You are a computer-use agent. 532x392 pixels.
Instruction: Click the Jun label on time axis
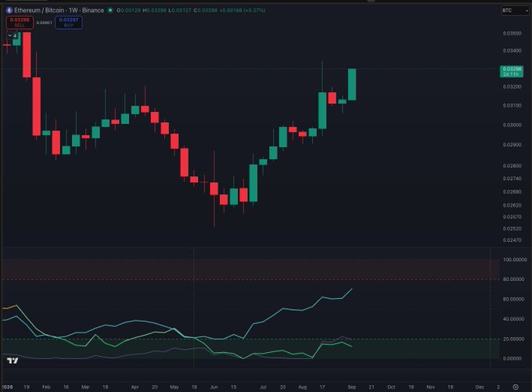214,387
